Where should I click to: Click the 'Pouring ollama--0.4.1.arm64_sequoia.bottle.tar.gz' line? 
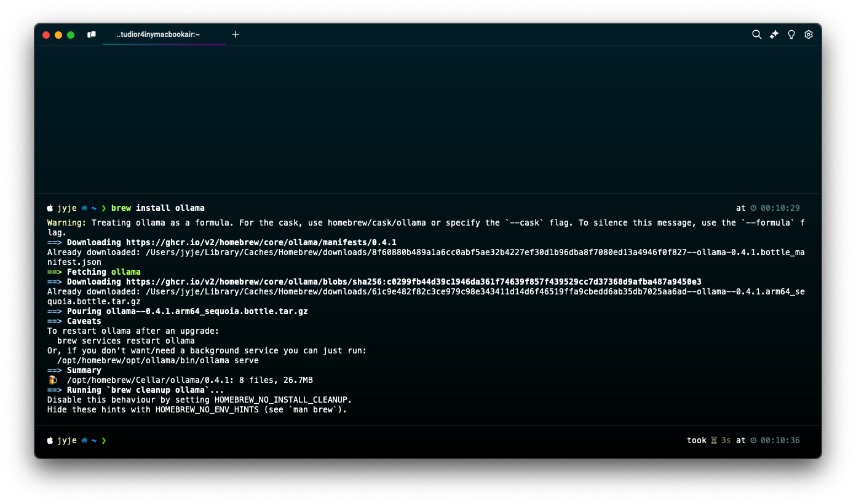[178, 311]
